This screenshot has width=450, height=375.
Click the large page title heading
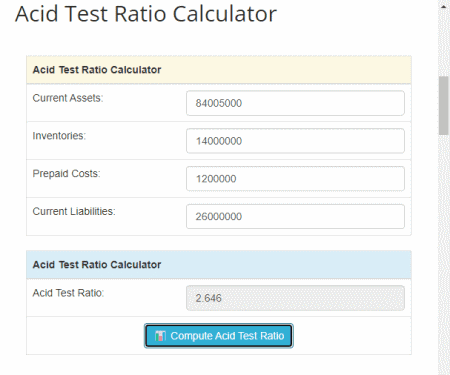[146, 14]
